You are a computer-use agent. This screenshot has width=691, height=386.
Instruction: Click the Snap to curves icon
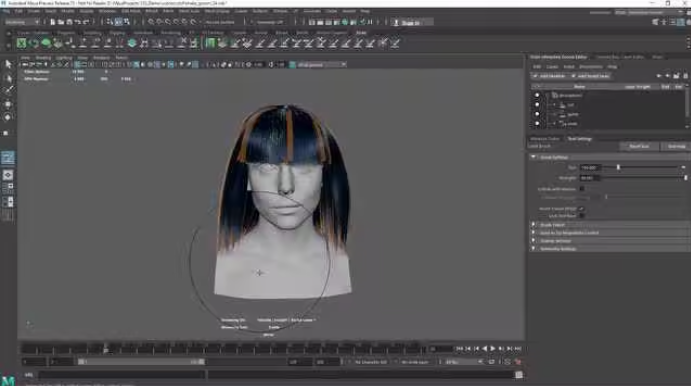160,22
